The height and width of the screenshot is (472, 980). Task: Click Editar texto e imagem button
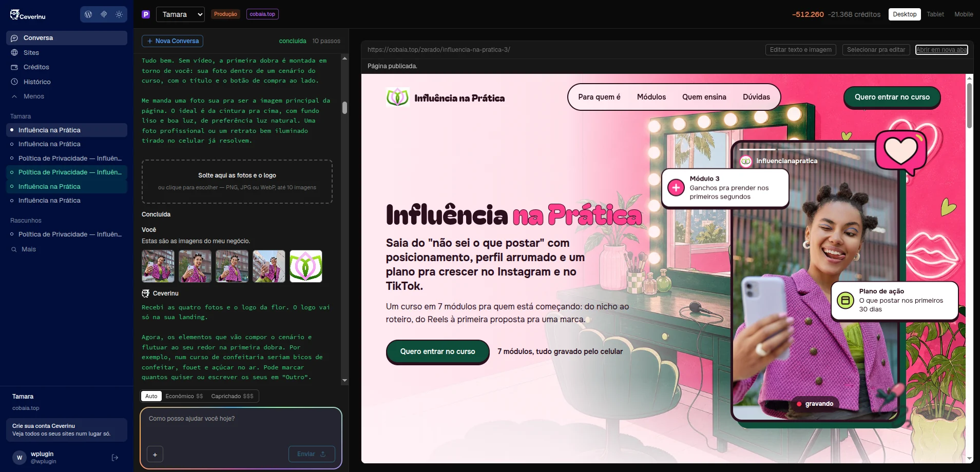click(801, 50)
